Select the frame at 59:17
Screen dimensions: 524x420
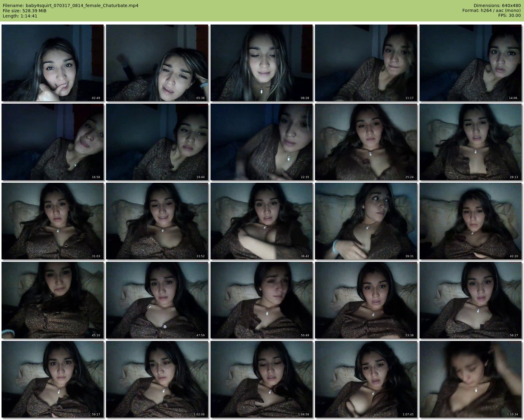click(53, 379)
